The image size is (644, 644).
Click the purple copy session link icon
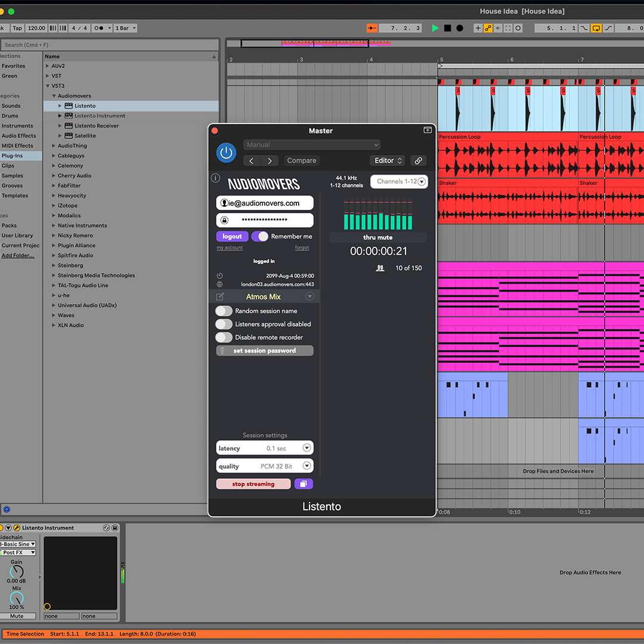304,484
